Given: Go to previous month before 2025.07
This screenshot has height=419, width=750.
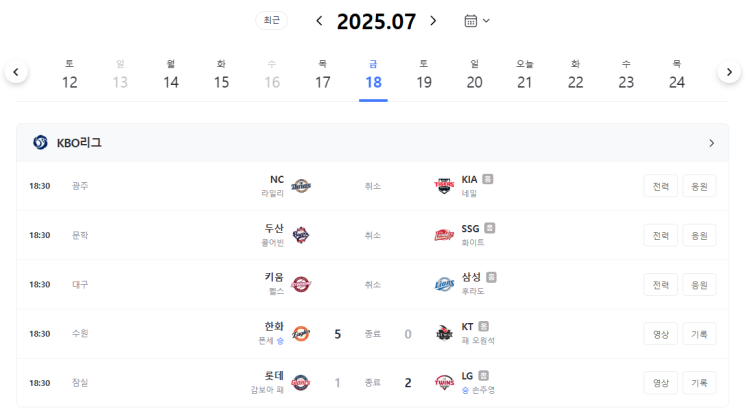Looking at the screenshot, I should click(x=320, y=21).
